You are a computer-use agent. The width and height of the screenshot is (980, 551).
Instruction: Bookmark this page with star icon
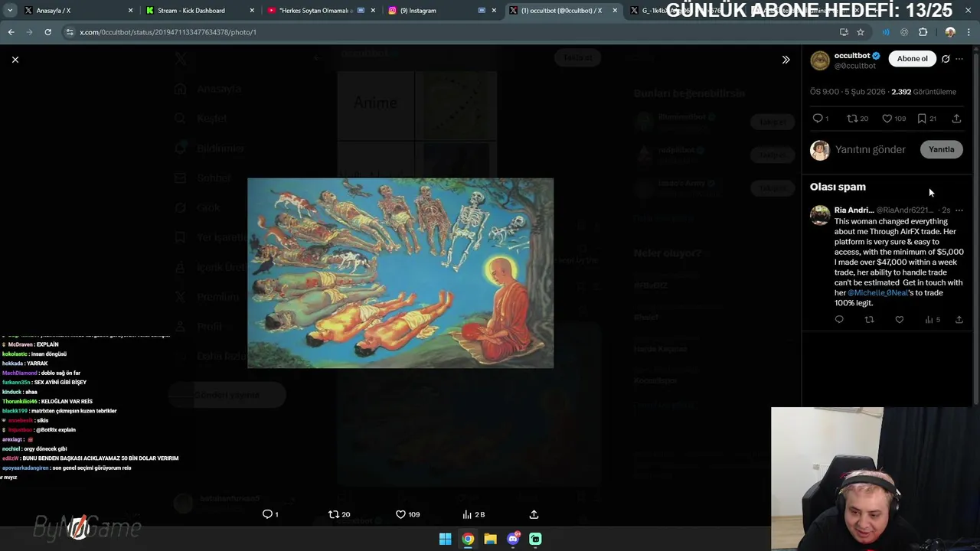pyautogui.click(x=861, y=32)
